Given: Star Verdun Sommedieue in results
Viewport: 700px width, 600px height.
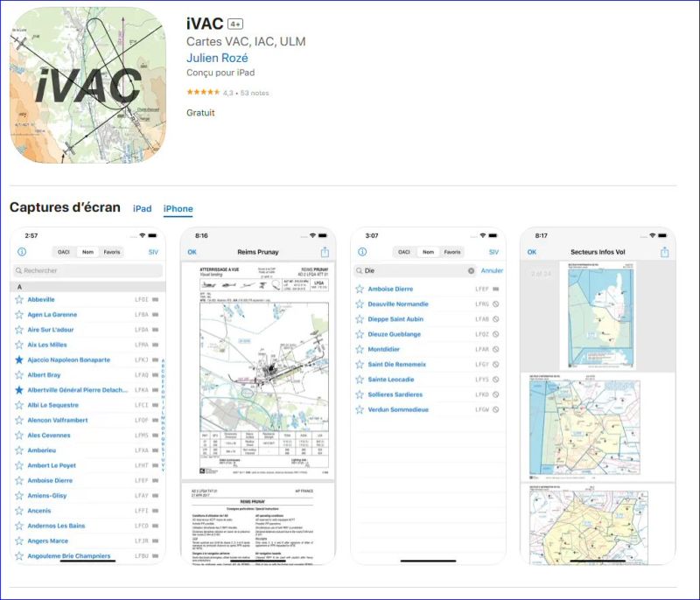Looking at the screenshot, I should 360,409.
